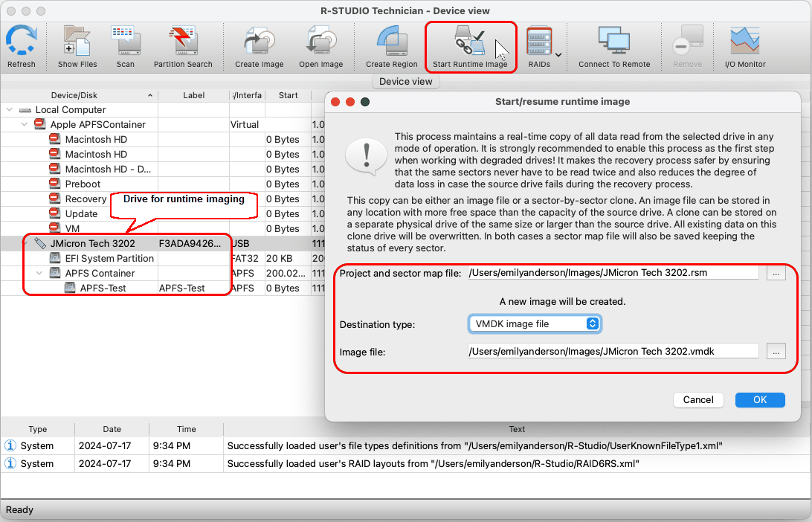The image size is (812, 522).
Task: Click the Text column header in log
Action: pos(517,429)
